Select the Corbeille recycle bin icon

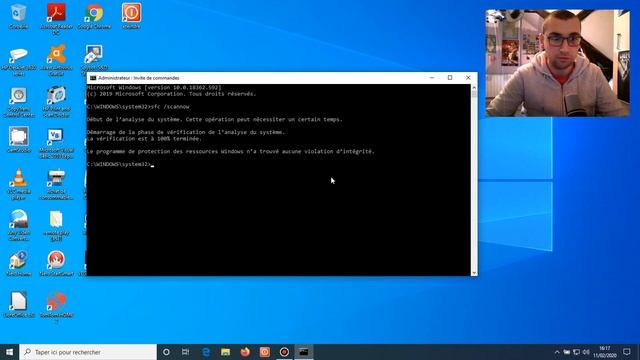click(18, 16)
